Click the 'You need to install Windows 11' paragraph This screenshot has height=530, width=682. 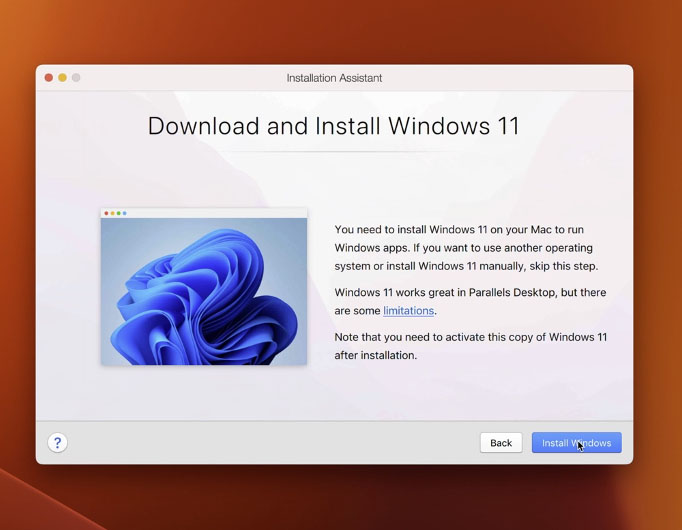[x=466, y=248]
